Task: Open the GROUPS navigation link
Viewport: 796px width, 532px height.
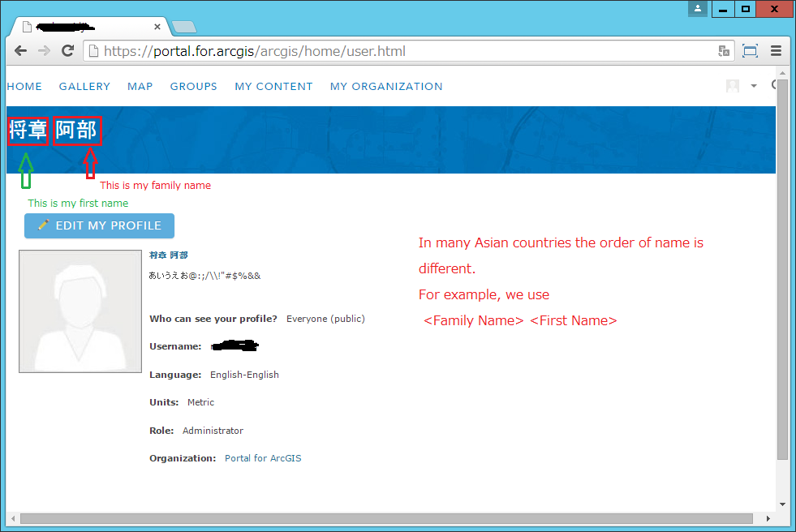Action: tap(193, 86)
